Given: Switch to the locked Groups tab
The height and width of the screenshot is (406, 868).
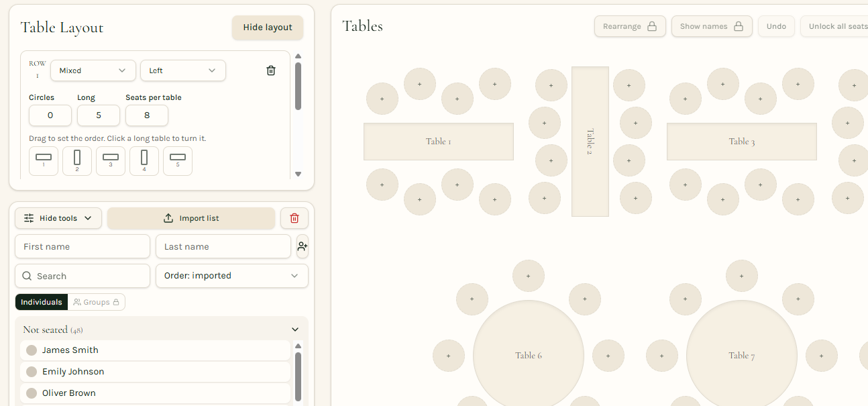Looking at the screenshot, I should pyautogui.click(x=97, y=302).
